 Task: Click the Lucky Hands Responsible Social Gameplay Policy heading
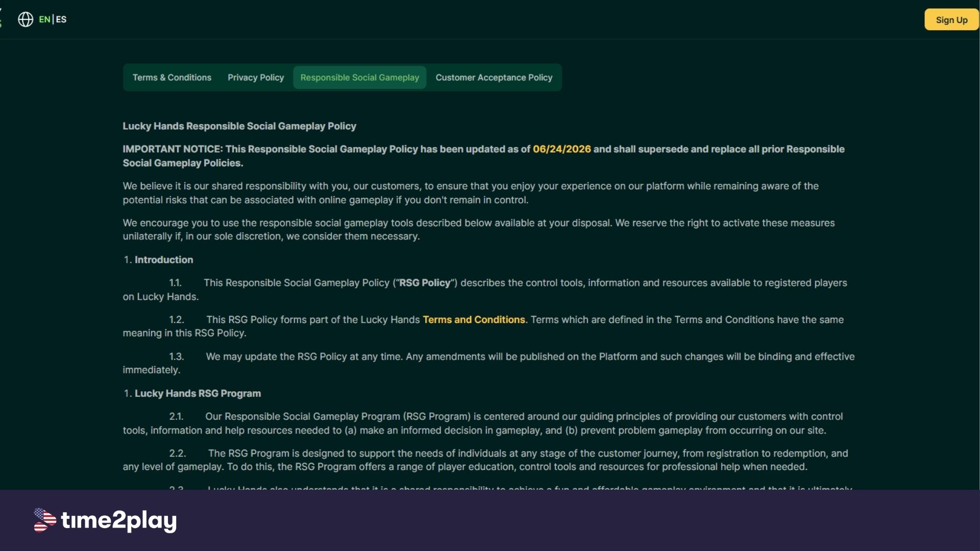[x=239, y=126]
